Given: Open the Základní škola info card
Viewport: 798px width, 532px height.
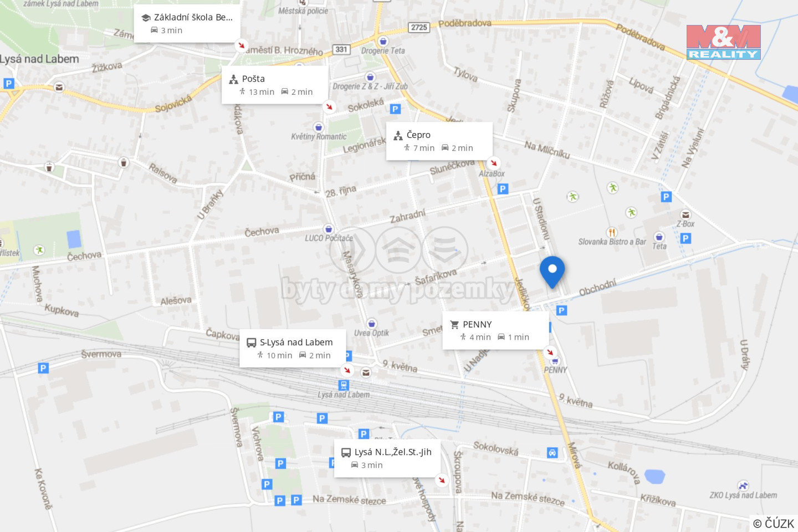Looking at the screenshot, I should tap(187, 23).
